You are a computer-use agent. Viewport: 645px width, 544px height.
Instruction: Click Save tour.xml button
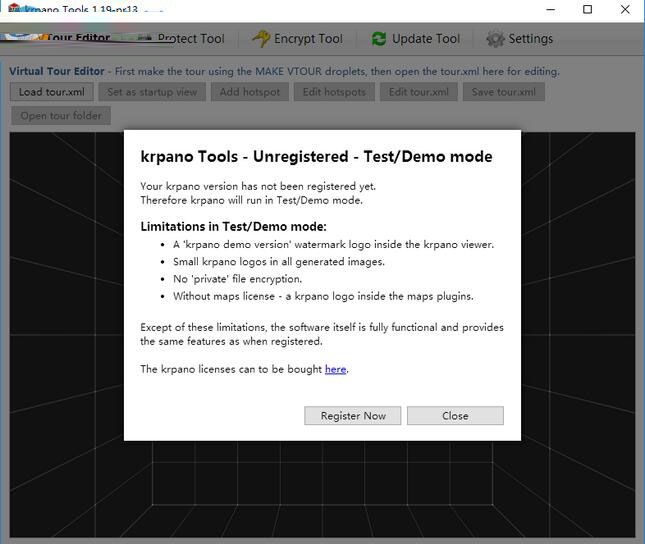coord(503,92)
